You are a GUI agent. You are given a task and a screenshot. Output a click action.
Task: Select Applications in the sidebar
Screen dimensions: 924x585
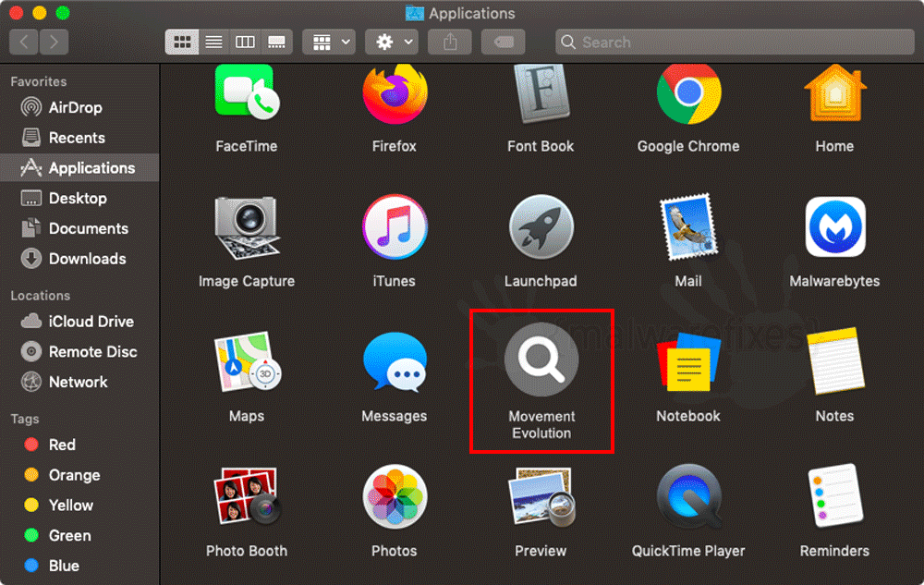point(79,168)
